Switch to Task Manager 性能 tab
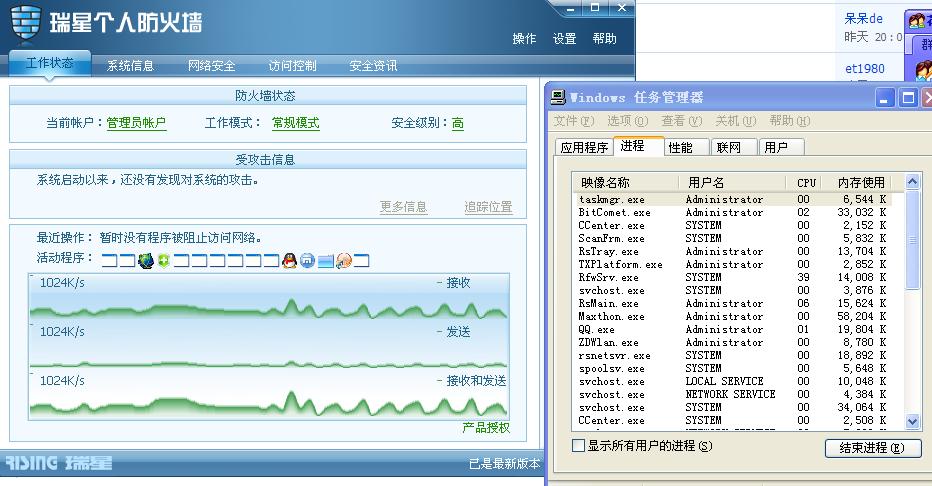This screenshot has width=932, height=486. 686,147
